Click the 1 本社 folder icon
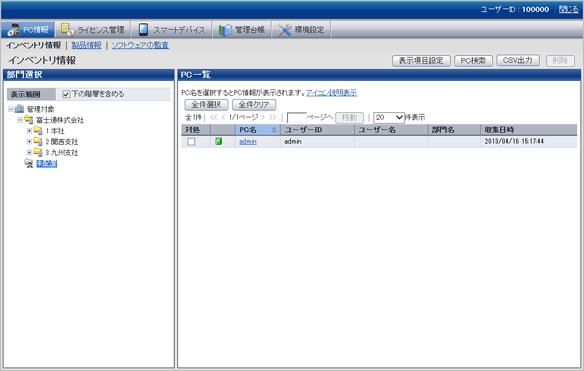The height and width of the screenshot is (371, 584). (38, 130)
